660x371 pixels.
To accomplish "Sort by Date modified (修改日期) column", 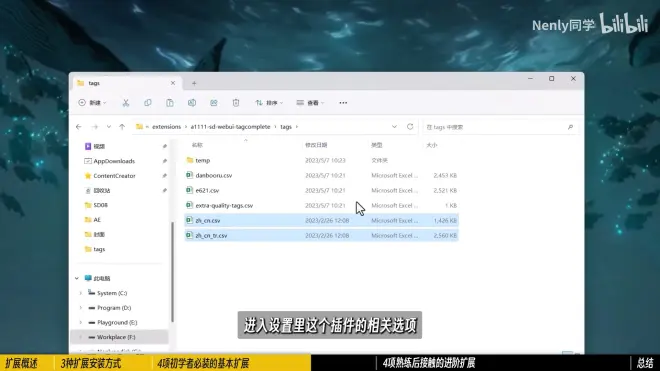I will point(316,145).
